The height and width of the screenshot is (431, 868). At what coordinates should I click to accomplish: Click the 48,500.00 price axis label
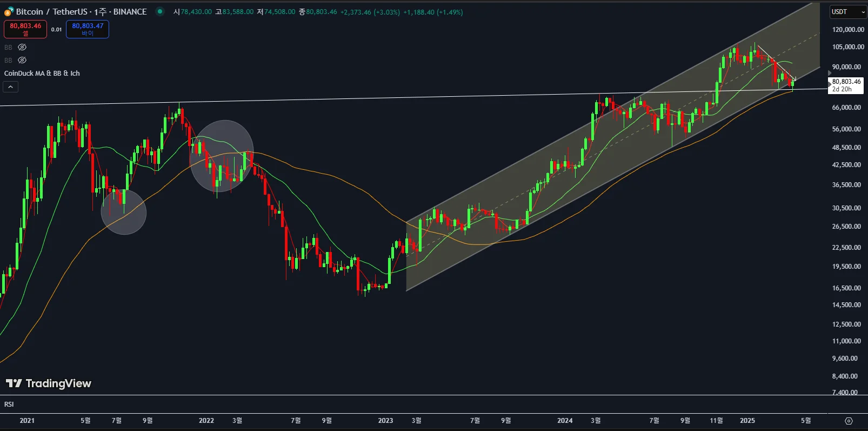(x=847, y=148)
